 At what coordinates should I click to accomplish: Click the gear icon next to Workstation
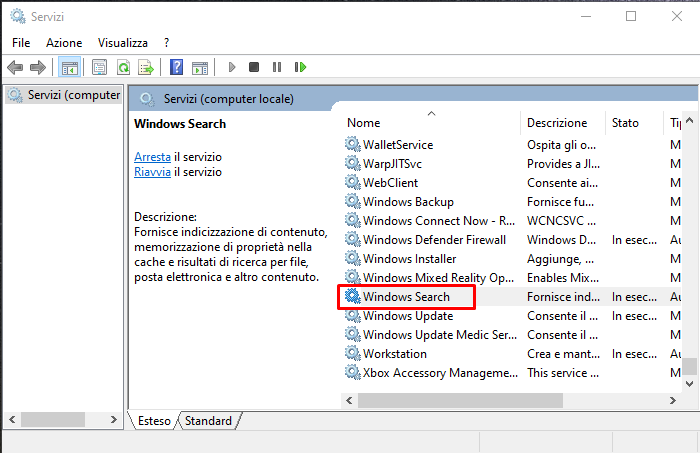353,353
